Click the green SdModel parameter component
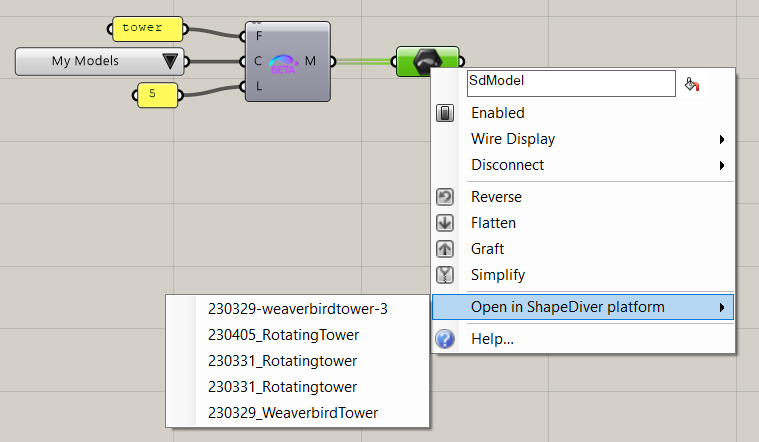The height and width of the screenshot is (442, 759). (x=428, y=59)
